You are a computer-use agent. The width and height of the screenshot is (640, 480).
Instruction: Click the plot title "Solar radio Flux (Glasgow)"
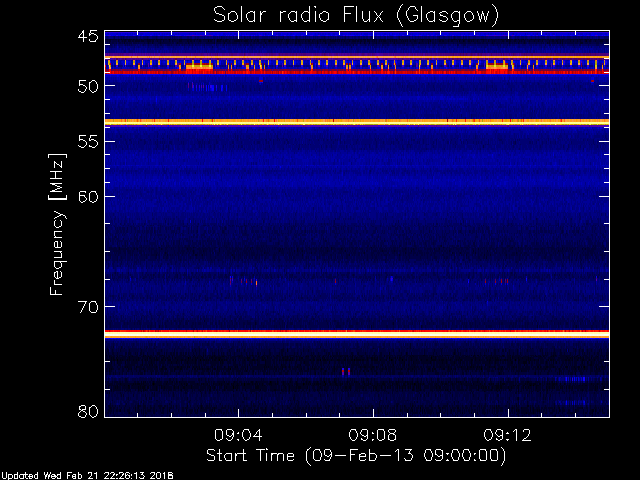pyautogui.click(x=356, y=16)
